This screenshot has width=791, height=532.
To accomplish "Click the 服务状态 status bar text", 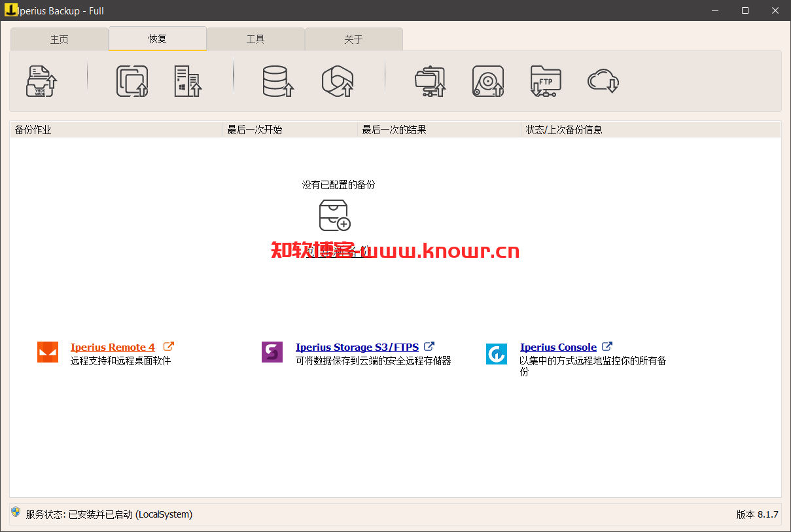I will pyautogui.click(x=109, y=514).
